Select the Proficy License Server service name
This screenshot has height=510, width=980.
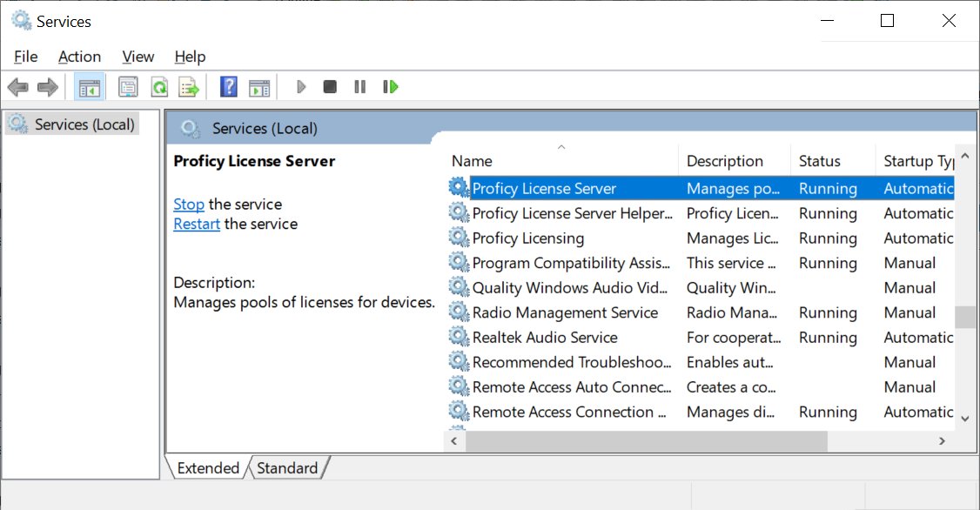coord(544,188)
